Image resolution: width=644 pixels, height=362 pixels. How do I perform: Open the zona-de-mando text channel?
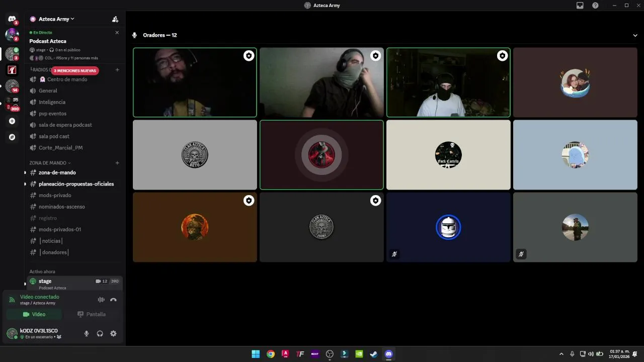pos(74,172)
